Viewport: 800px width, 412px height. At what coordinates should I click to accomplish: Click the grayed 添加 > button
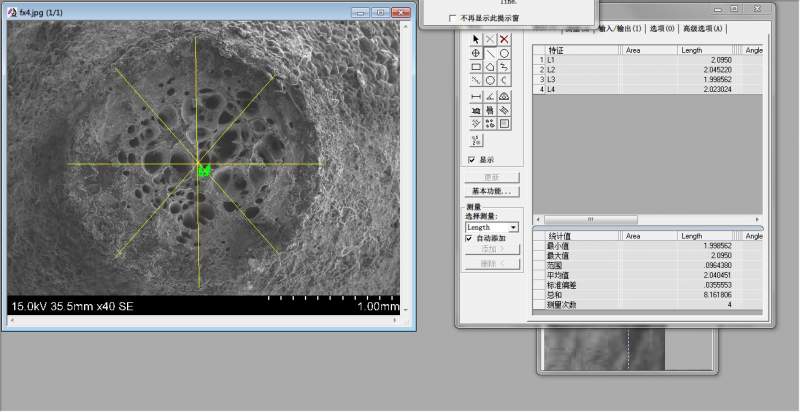(492, 249)
